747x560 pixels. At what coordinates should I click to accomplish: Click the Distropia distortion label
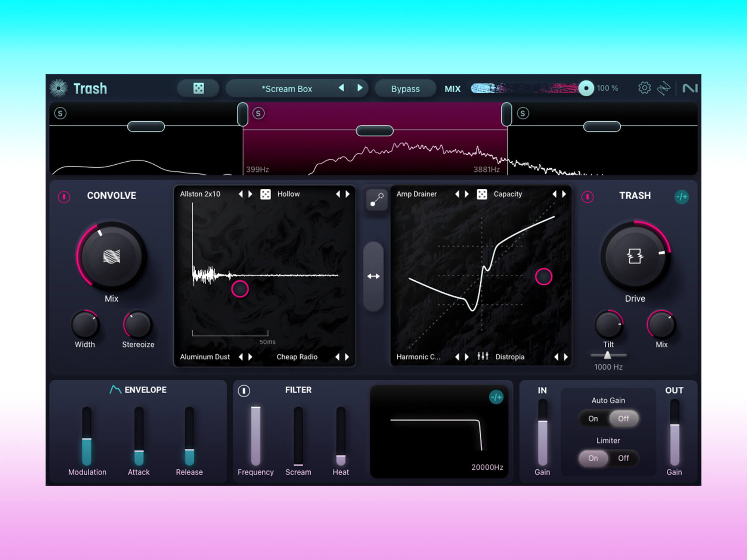click(510, 357)
